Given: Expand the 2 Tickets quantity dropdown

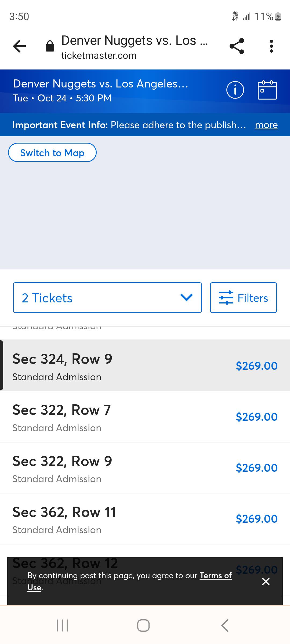Looking at the screenshot, I should click(107, 298).
